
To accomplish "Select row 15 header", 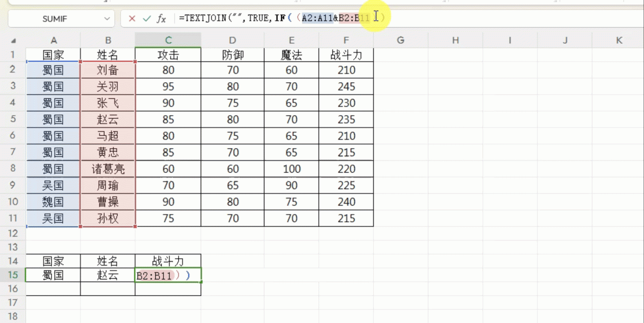I will 13,275.
